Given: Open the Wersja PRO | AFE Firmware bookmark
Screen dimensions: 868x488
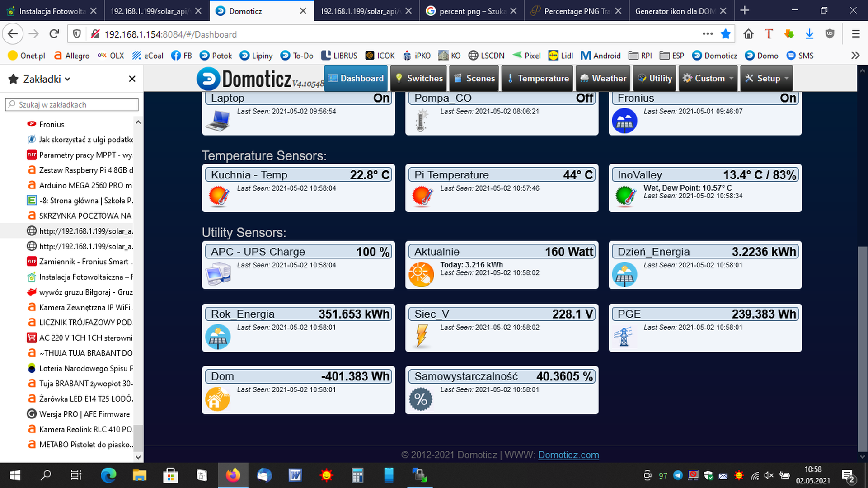Looking at the screenshot, I should coord(78,414).
